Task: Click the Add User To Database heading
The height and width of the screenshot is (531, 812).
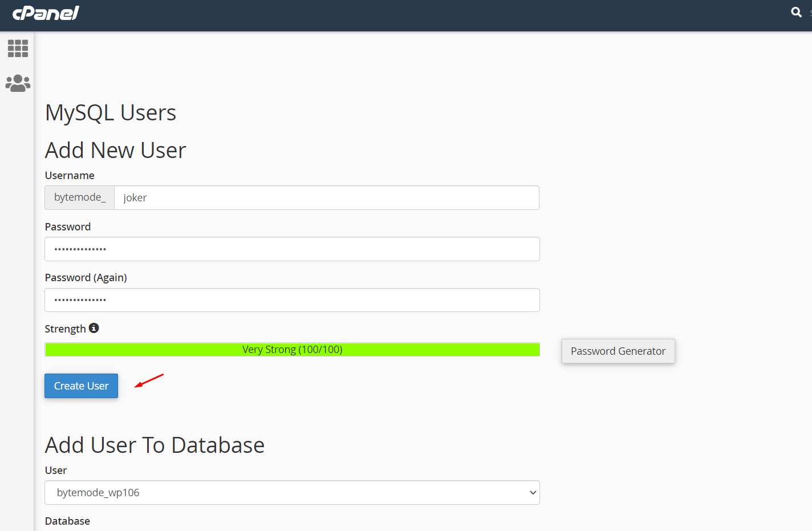Action: coord(155,445)
